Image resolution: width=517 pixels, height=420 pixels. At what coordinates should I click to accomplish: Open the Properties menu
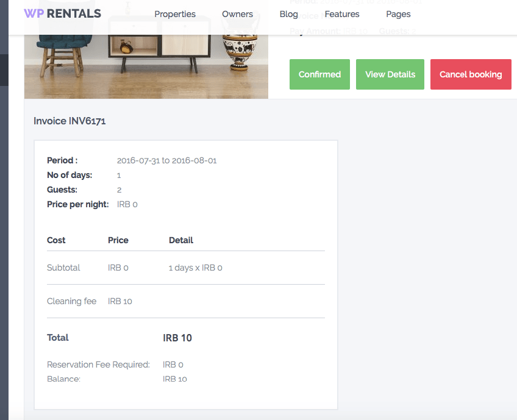(175, 14)
